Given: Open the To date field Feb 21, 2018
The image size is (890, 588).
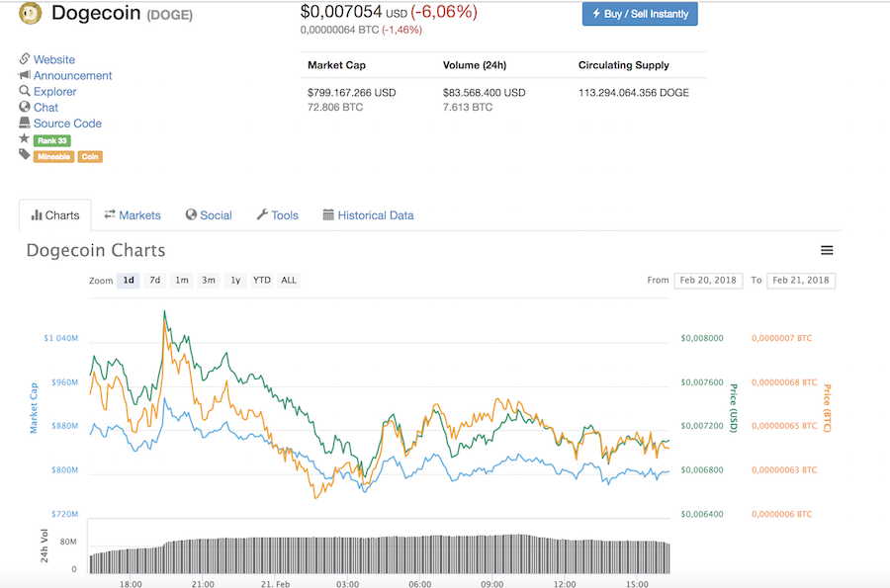Looking at the screenshot, I should coord(801,281).
